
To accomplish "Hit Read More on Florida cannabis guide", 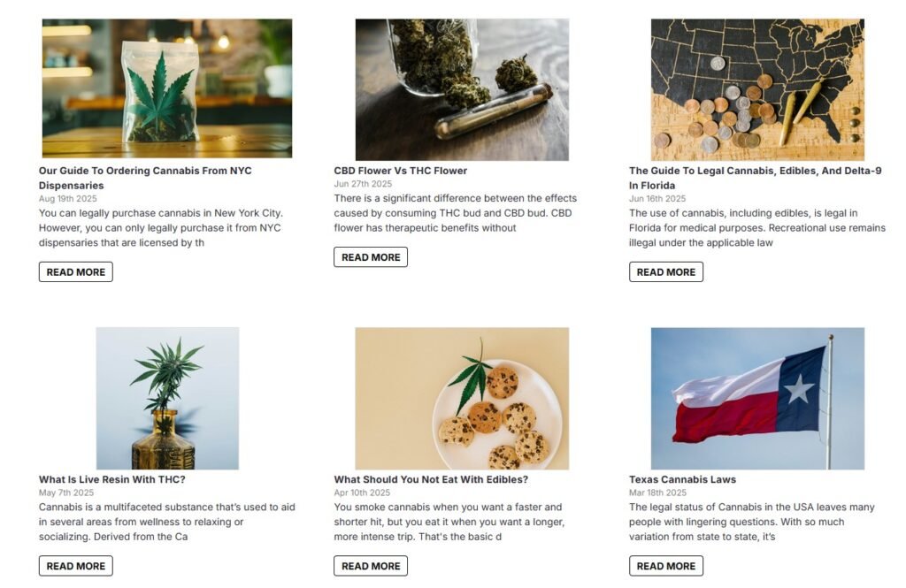I will (666, 272).
